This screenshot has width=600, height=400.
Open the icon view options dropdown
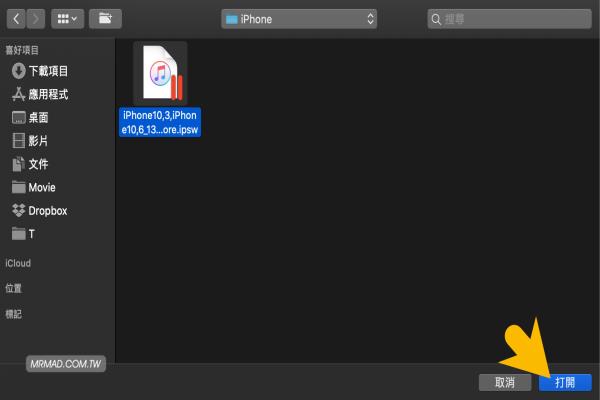(x=67, y=19)
